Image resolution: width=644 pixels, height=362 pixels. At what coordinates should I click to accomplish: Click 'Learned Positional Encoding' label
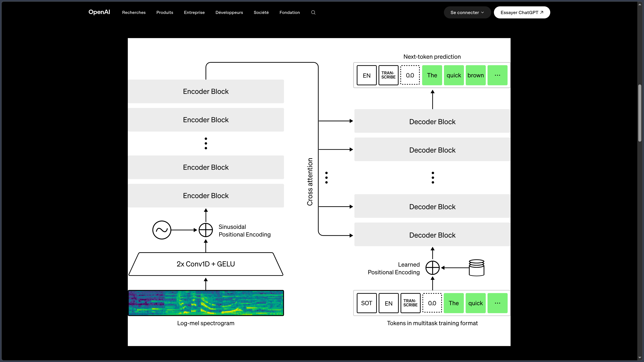click(x=394, y=268)
